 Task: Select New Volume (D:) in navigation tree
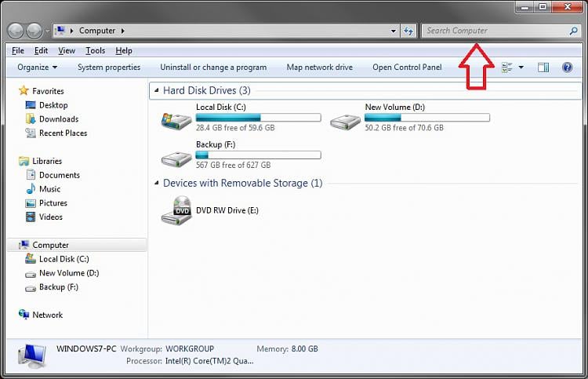[69, 273]
